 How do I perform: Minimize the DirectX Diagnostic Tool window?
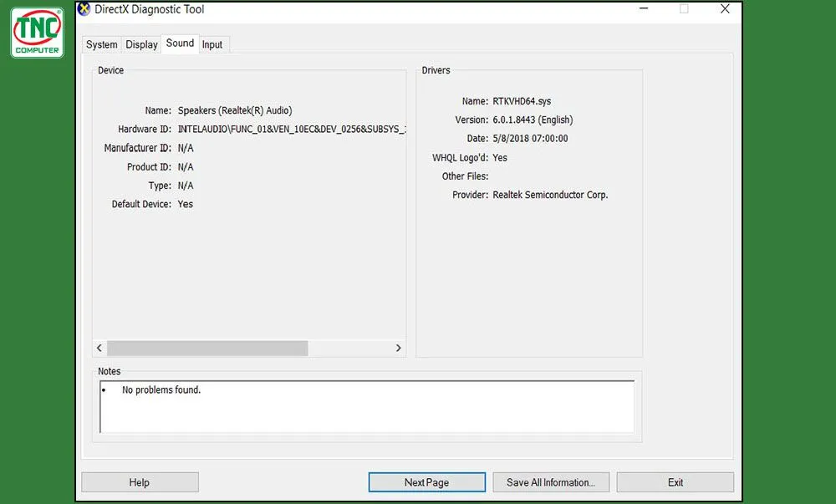pyautogui.click(x=641, y=9)
